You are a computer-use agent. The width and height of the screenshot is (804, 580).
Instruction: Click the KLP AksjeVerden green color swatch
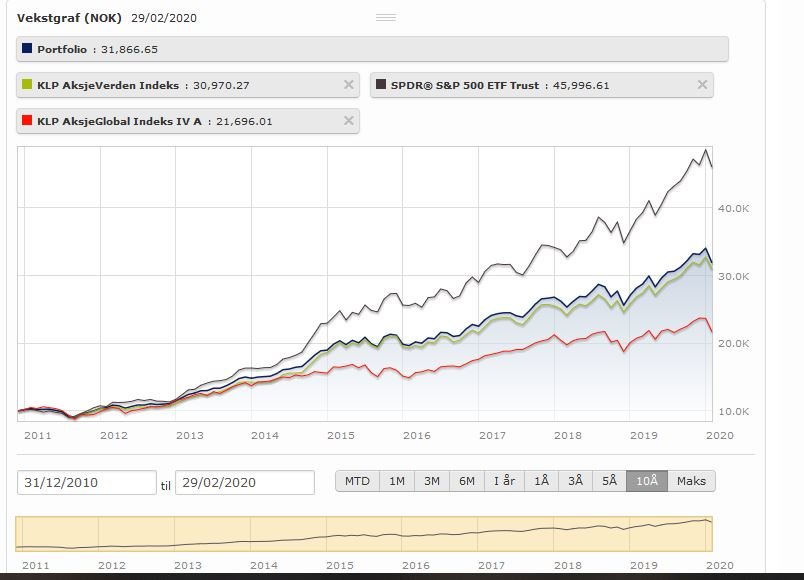click(27, 84)
